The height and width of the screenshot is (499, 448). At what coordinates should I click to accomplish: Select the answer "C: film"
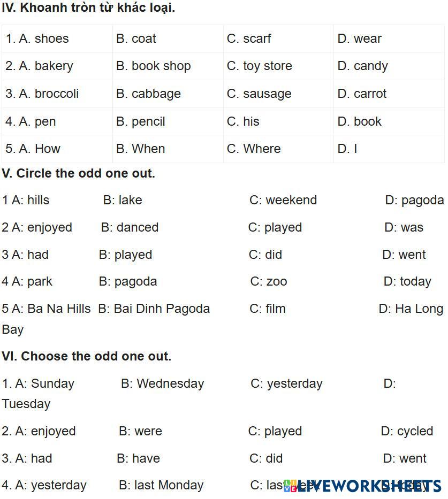click(x=268, y=309)
